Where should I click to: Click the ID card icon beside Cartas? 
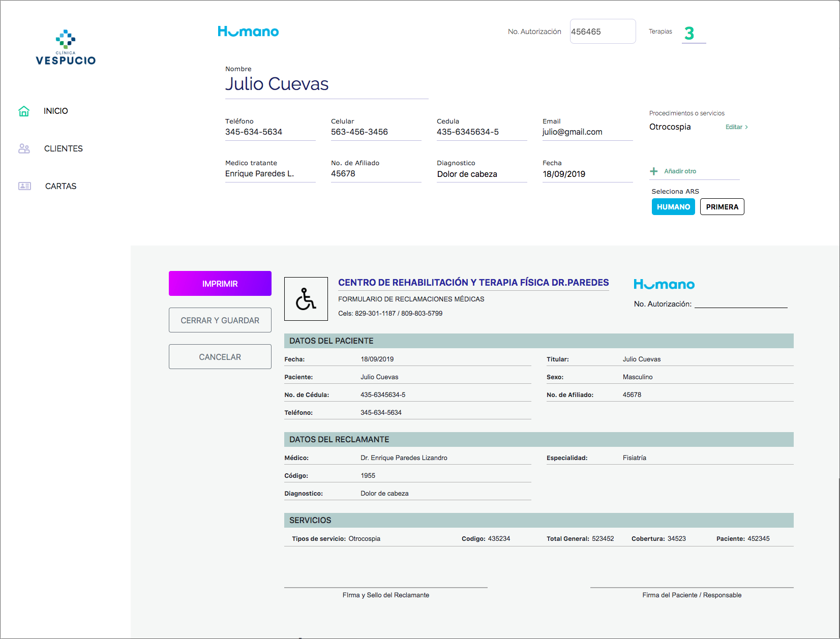(x=24, y=186)
